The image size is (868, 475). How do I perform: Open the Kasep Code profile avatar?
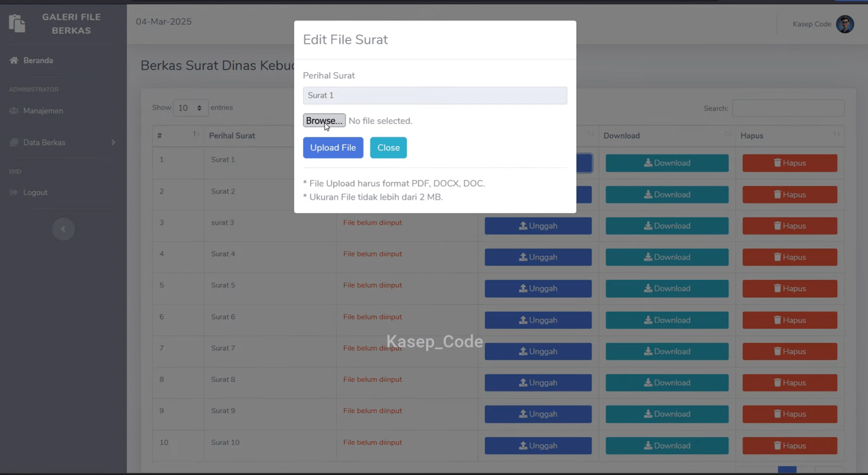coord(845,24)
